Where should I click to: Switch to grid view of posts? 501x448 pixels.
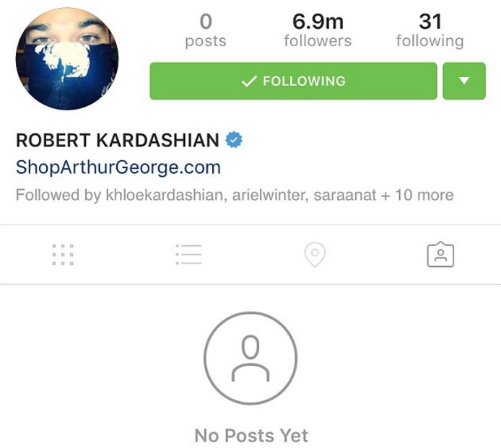click(x=63, y=255)
